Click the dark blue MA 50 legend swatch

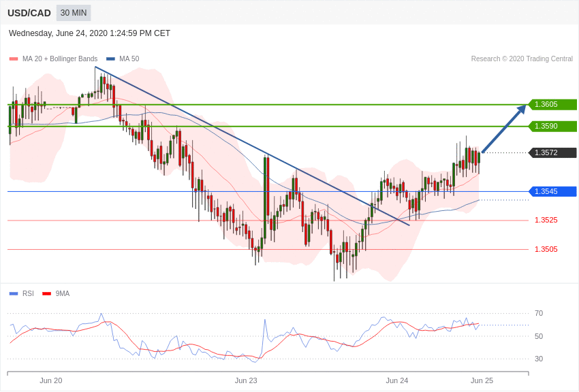click(110, 59)
